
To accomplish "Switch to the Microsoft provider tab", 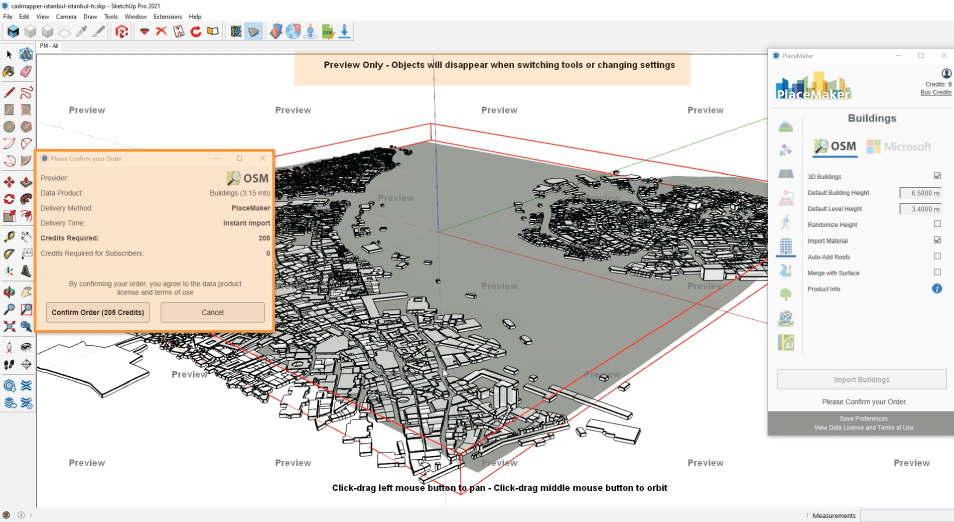I will coord(899,147).
